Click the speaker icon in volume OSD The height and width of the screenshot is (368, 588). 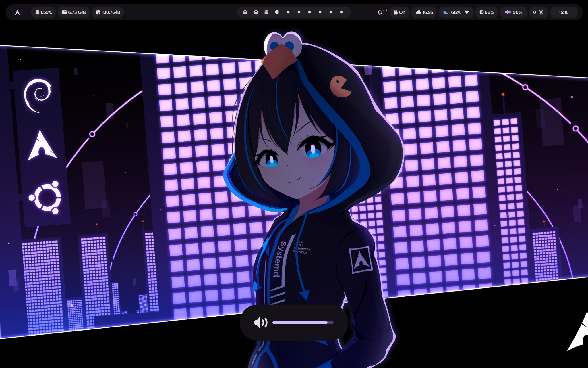pos(261,323)
